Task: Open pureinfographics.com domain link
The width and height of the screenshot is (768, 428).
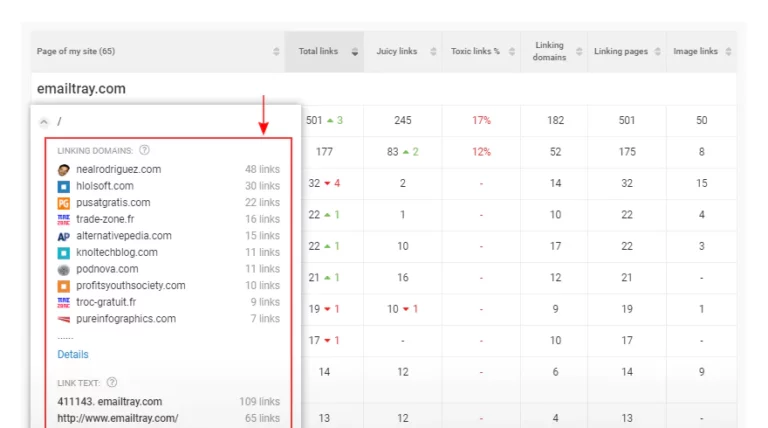Action: click(x=126, y=319)
